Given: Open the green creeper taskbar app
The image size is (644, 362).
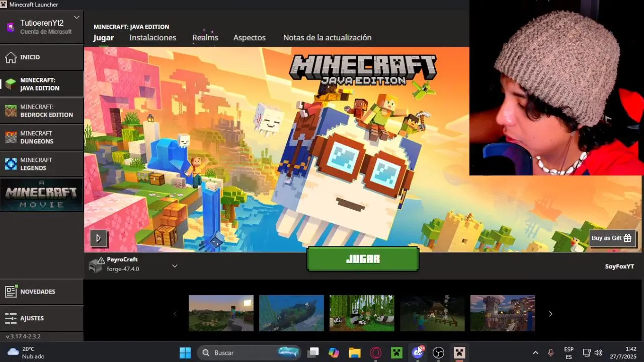Looking at the screenshot, I should point(397,352).
